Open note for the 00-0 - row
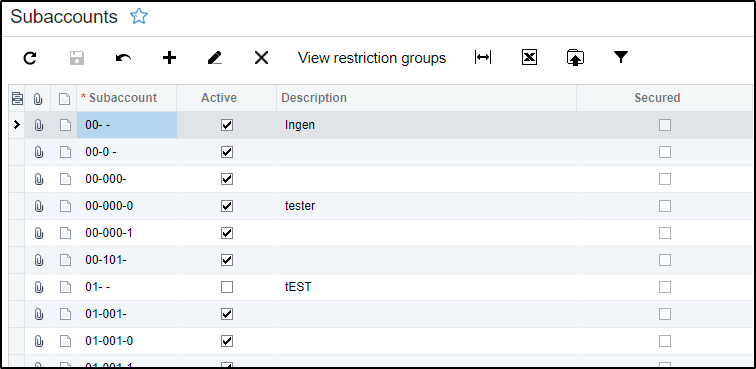Image resolution: width=756 pixels, height=369 pixels. pyautogui.click(x=65, y=152)
